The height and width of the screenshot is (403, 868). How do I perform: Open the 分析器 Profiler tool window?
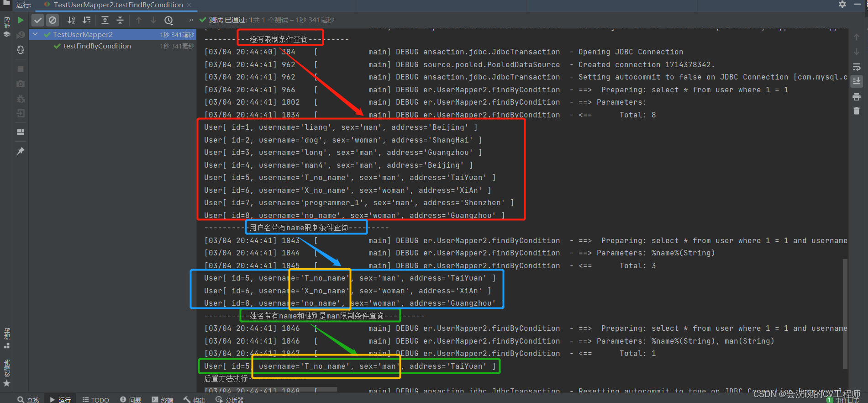230,399
